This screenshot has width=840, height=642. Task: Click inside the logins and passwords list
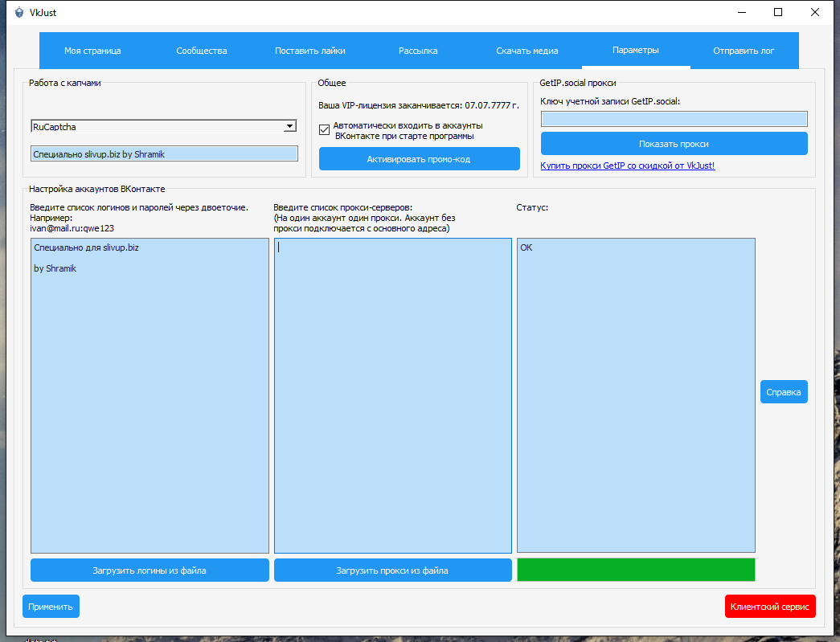150,394
